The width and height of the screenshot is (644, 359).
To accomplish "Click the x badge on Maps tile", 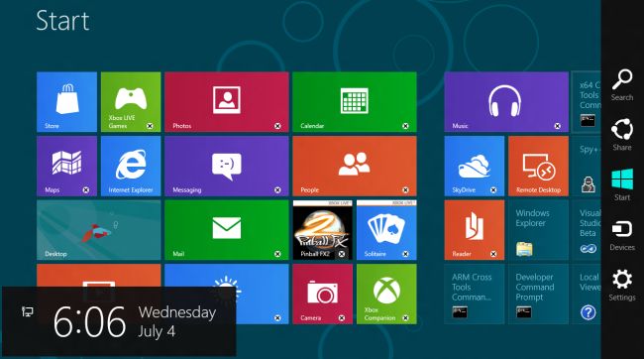I will 86,190.
